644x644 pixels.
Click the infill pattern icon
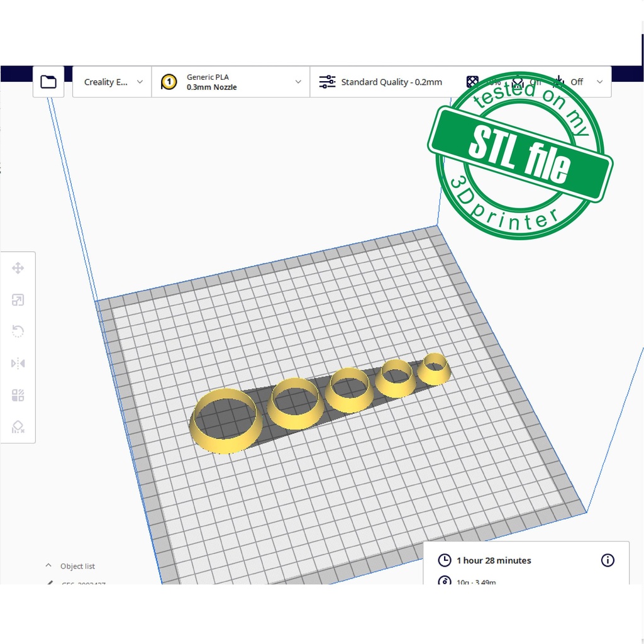[472, 82]
